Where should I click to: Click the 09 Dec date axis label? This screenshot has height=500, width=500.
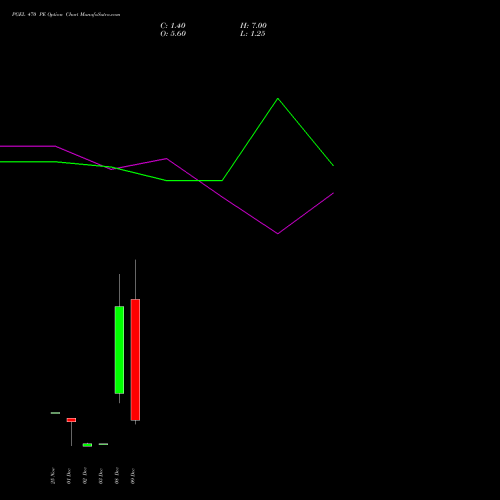133,476
